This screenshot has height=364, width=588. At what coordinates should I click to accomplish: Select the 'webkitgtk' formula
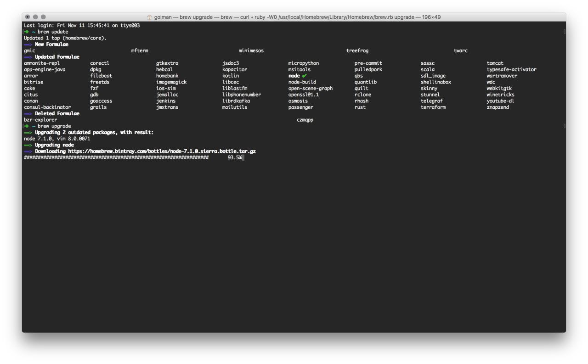(499, 89)
